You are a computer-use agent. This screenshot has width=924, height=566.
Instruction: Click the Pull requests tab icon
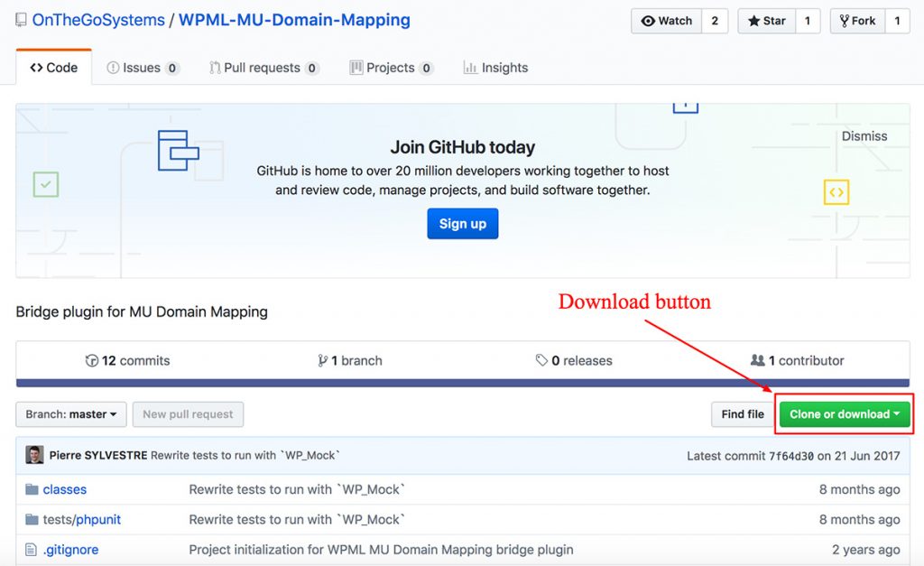[215, 68]
